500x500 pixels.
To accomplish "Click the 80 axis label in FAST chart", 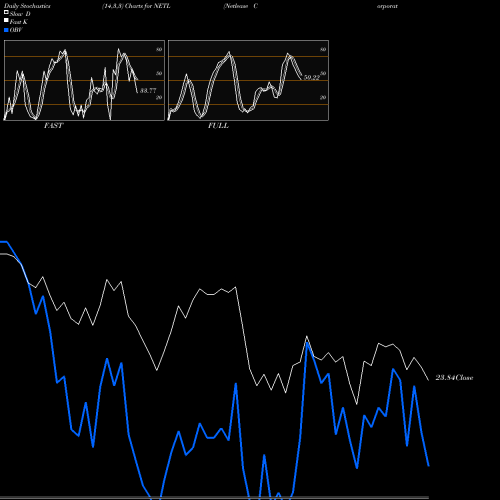I will (x=159, y=49).
